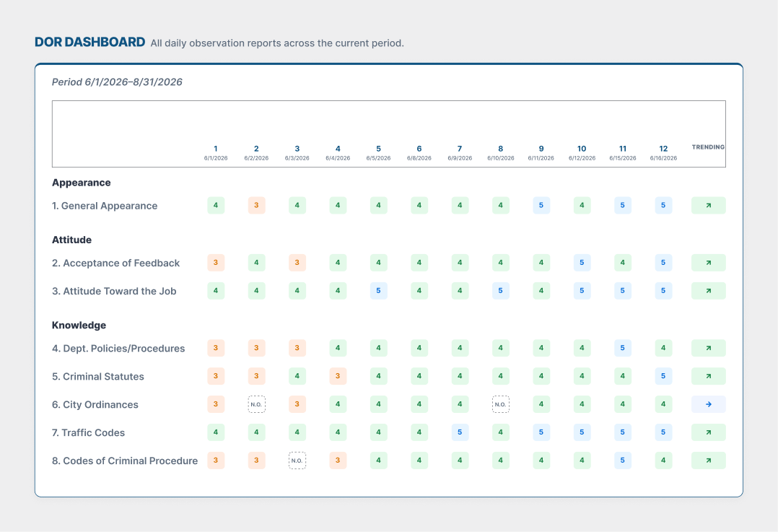Open Codes of Criminal Procedure N.O. cell
This screenshot has height=532, width=778.
pos(297,461)
